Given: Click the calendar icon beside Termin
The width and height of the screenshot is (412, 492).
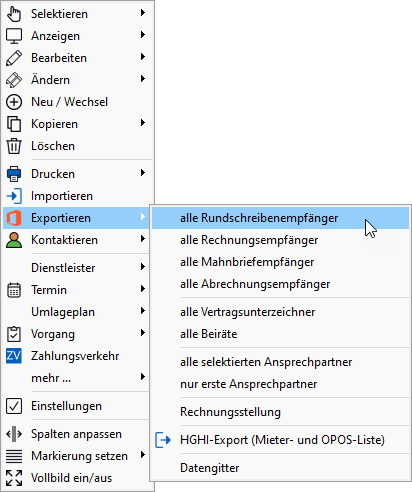Looking at the screenshot, I should coord(14,290).
